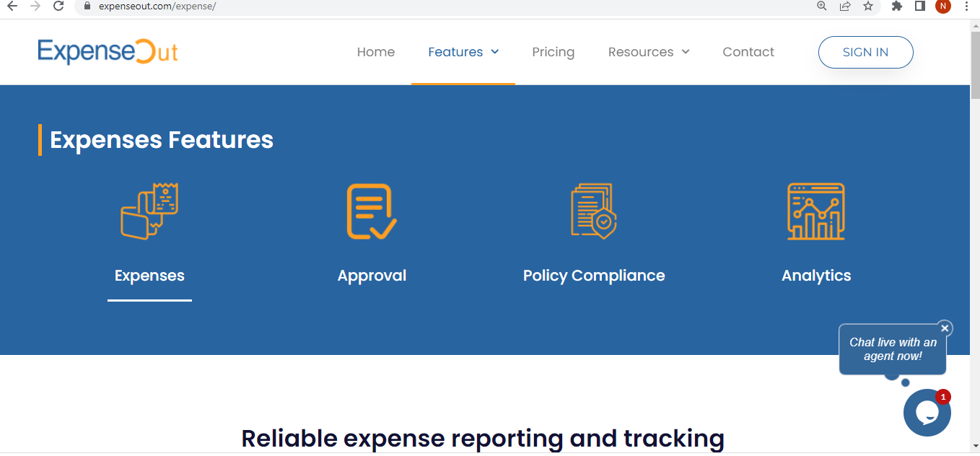Bookmark the page with the star icon

coord(867,7)
